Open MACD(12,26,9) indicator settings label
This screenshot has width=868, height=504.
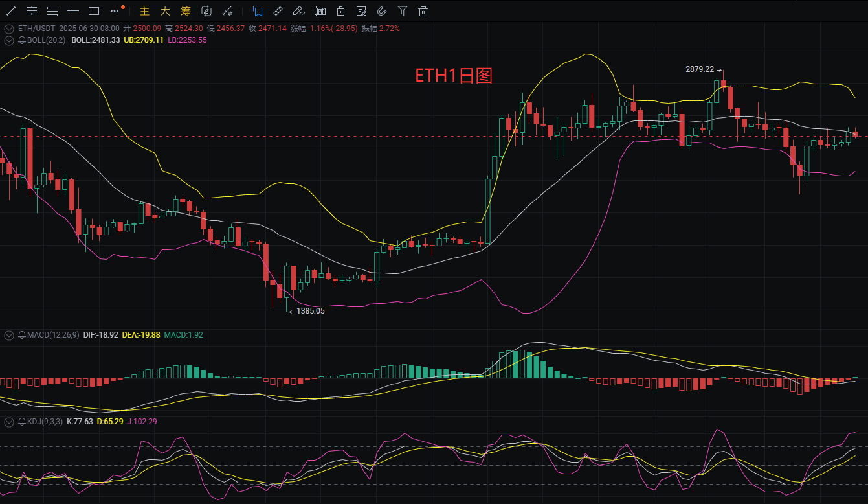point(53,335)
